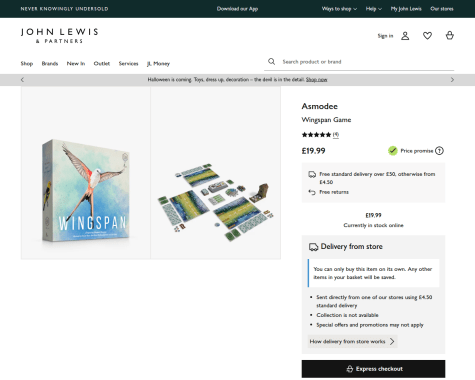Click the green Price promise checkmark
Viewport: 475px width, 380px height.
(393, 151)
